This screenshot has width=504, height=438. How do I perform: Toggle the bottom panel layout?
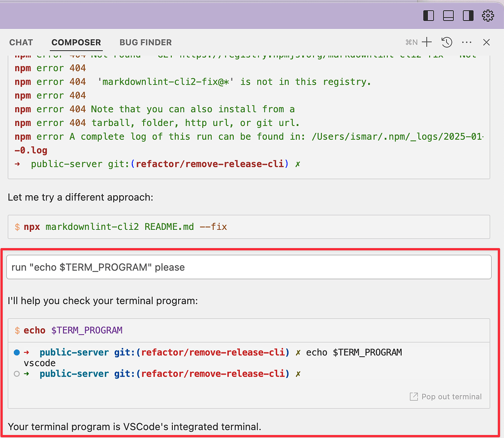(x=448, y=15)
